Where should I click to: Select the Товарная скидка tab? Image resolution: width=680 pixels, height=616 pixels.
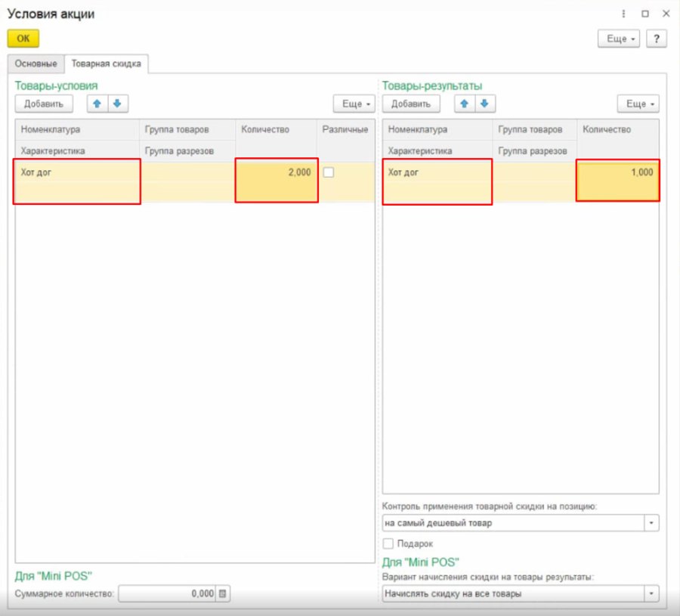pyautogui.click(x=107, y=63)
